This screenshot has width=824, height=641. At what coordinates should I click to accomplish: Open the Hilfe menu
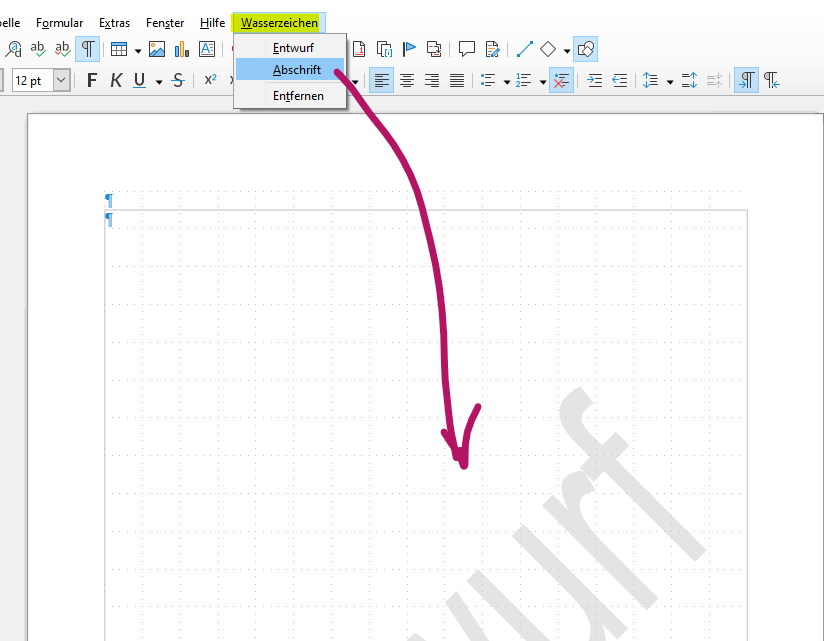tap(212, 23)
